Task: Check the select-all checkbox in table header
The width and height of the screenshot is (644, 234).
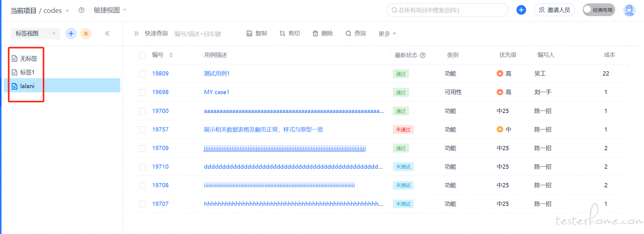Action: (x=143, y=55)
